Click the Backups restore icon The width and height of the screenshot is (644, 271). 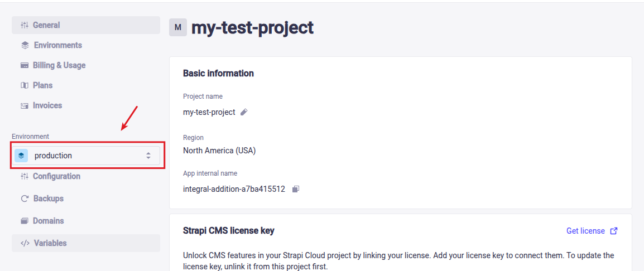pos(24,199)
